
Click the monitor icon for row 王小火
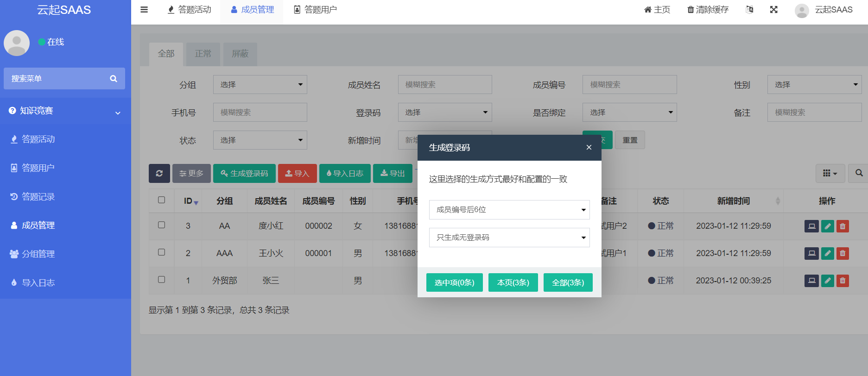click(x=811, y=254)
